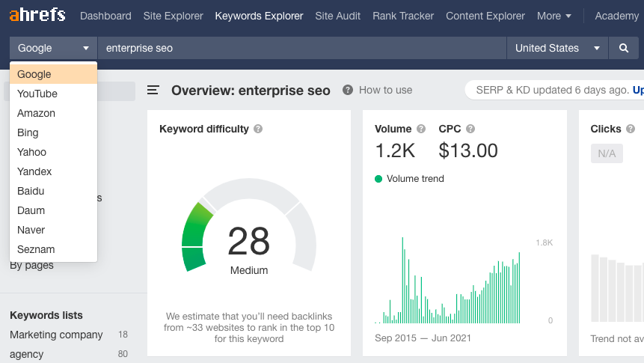The height and width of the screenshot is (363, 644).
Task: Expand the Google search engine dropdown
Action: click(53, 48)
